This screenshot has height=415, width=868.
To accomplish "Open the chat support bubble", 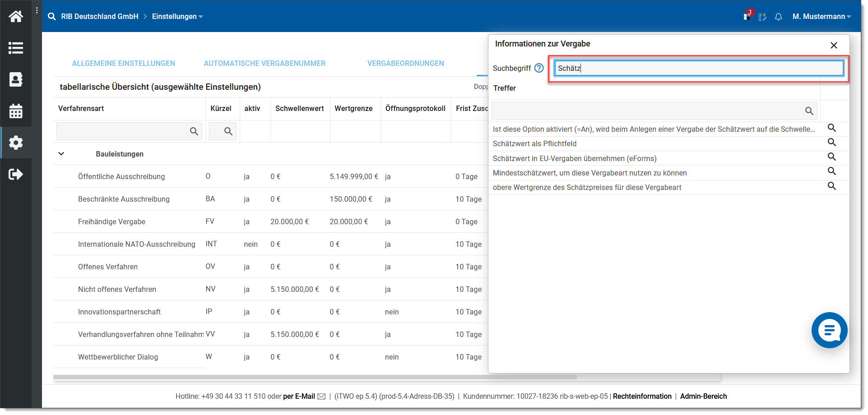I will tap(829, 330).
